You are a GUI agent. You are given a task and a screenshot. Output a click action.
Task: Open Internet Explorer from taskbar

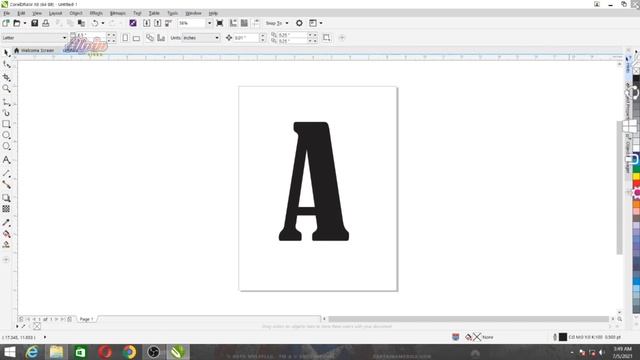31,352
